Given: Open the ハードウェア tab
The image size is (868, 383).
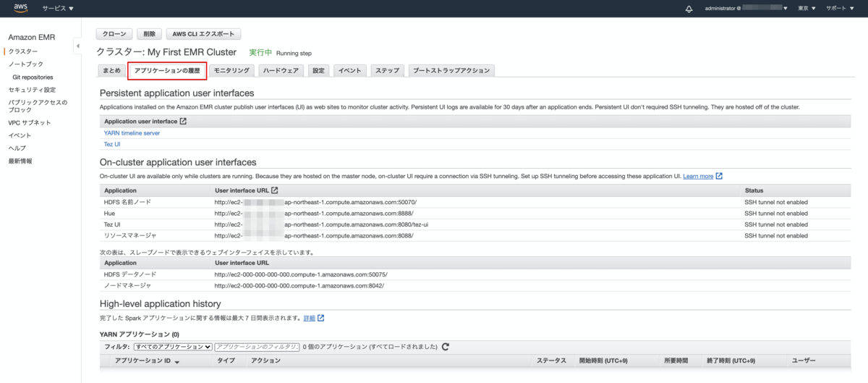Looking at the screenshot, I should click(281, 70).
